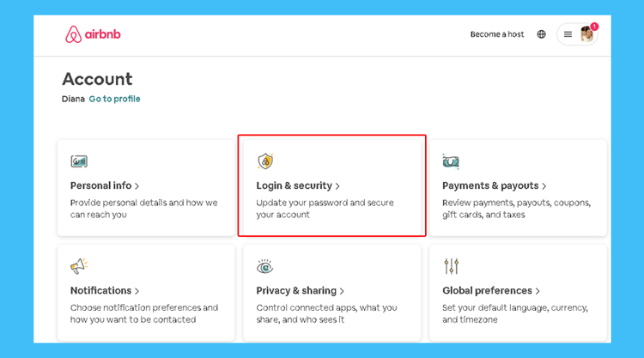Click the text 'Update your password and secure your account'
This screenshot has width=644, height=358.
pos(325,209)
